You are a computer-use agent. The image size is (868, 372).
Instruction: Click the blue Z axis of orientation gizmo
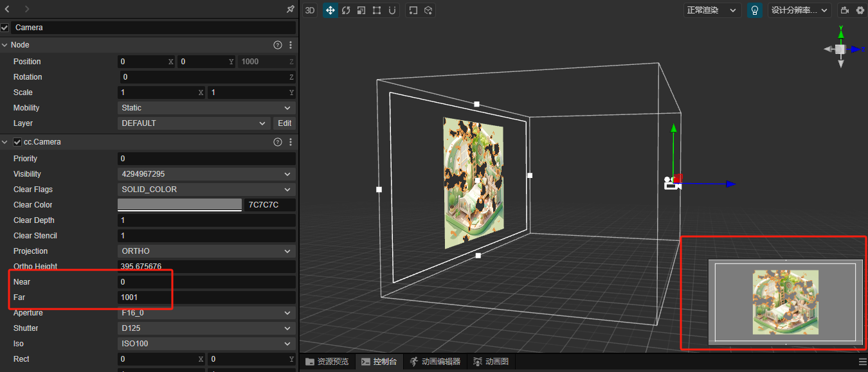[856, 49]
